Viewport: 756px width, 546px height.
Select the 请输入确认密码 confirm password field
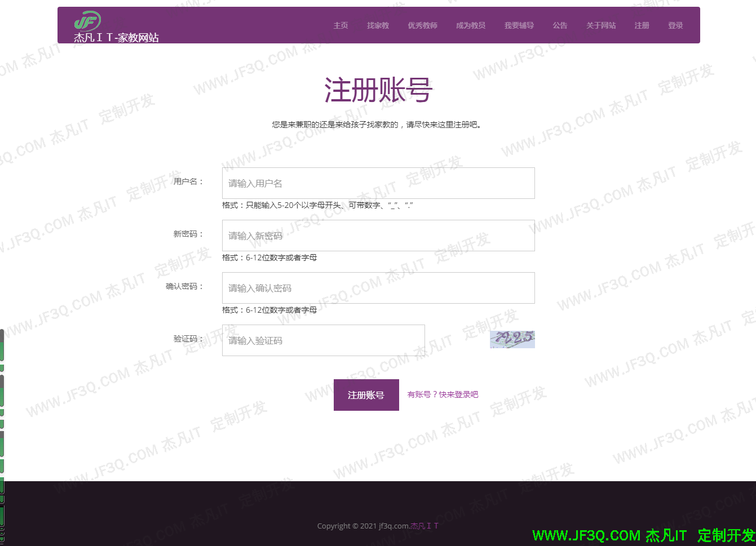coord(378,288)
